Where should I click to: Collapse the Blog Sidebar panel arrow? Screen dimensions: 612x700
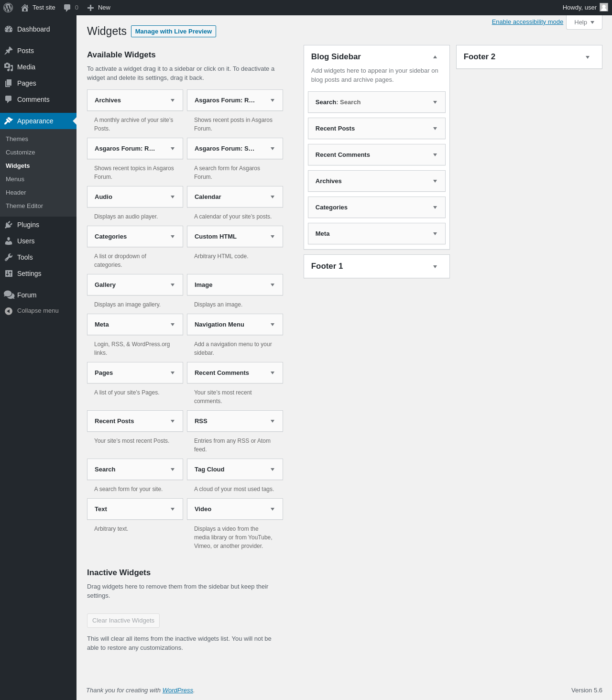[x=435, y=57]
